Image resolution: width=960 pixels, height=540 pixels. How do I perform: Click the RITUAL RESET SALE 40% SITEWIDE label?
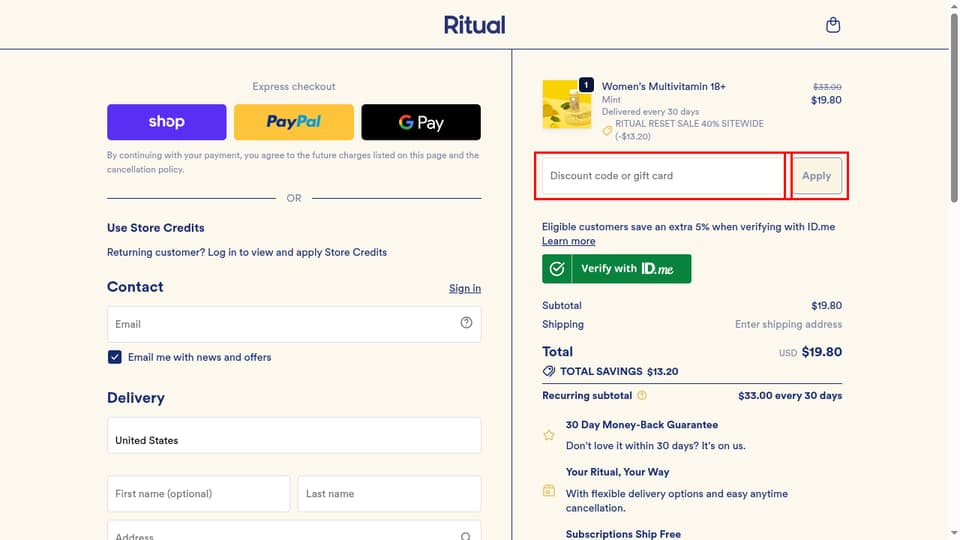coord(689,124)
